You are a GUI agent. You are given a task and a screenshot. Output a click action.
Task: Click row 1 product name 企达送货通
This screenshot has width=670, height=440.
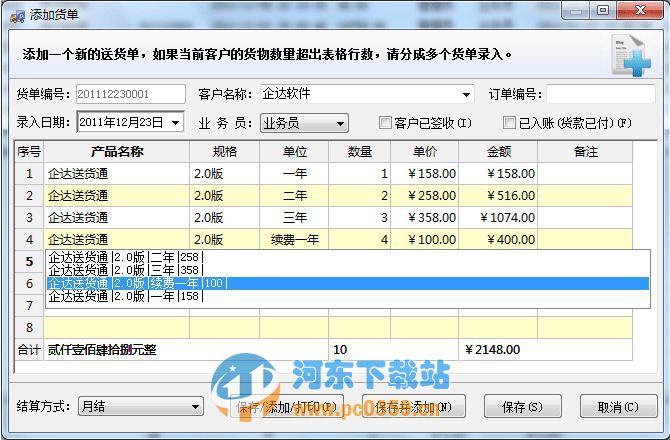[117, 173]
